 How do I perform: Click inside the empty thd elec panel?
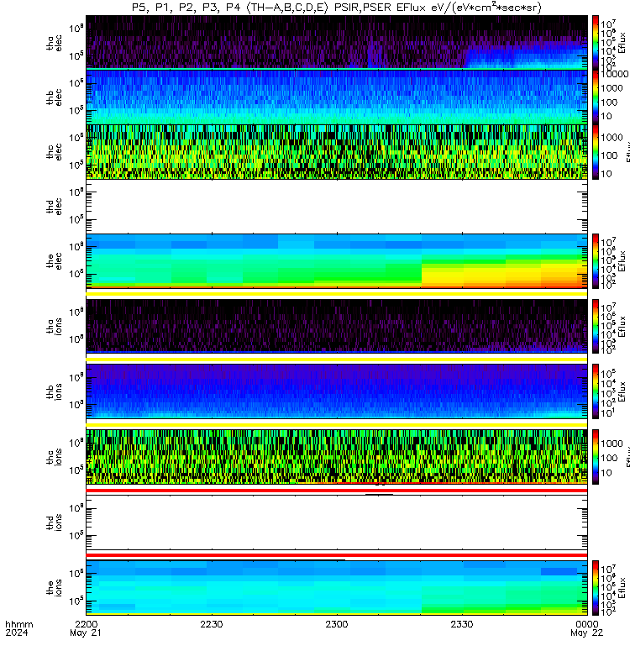coord(337,207)
